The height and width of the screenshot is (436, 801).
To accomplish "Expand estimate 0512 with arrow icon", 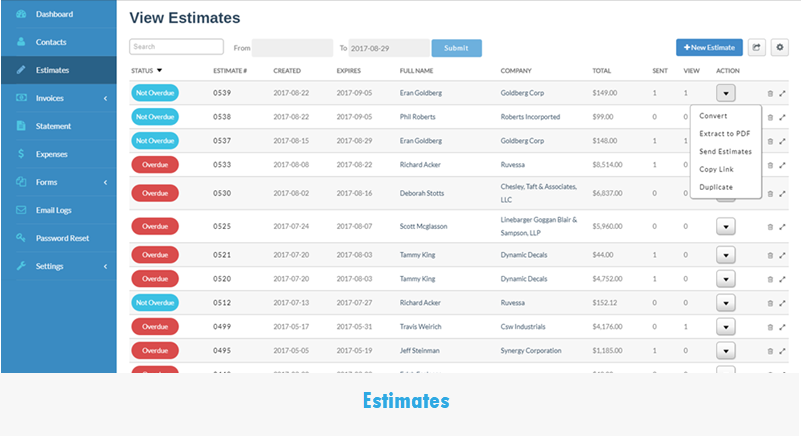I will pos(782,304).
